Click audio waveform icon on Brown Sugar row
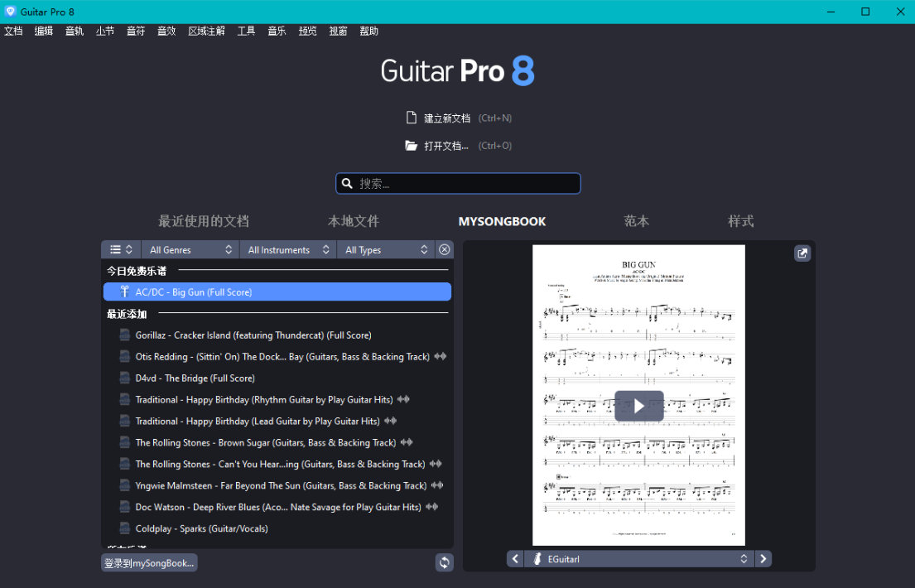The height and width of the screenshot is (588, 915). point(406,442)
